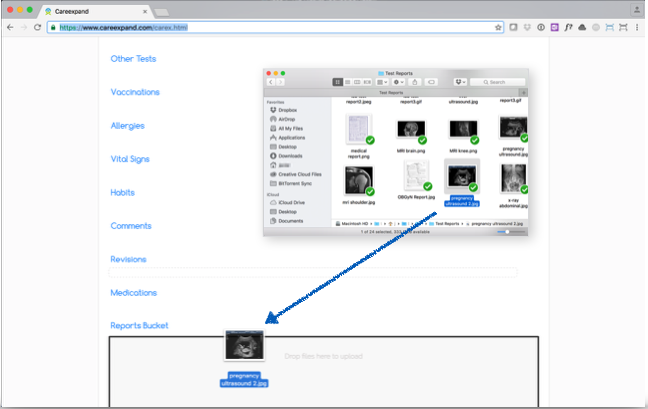Switch Finder to icon view
Screen dimensions: 648x409
336,81
